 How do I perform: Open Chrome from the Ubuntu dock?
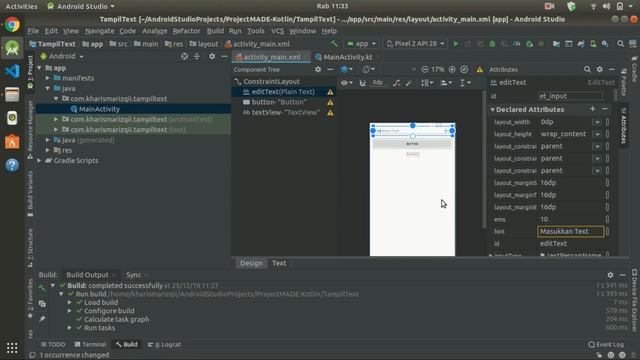12,25
